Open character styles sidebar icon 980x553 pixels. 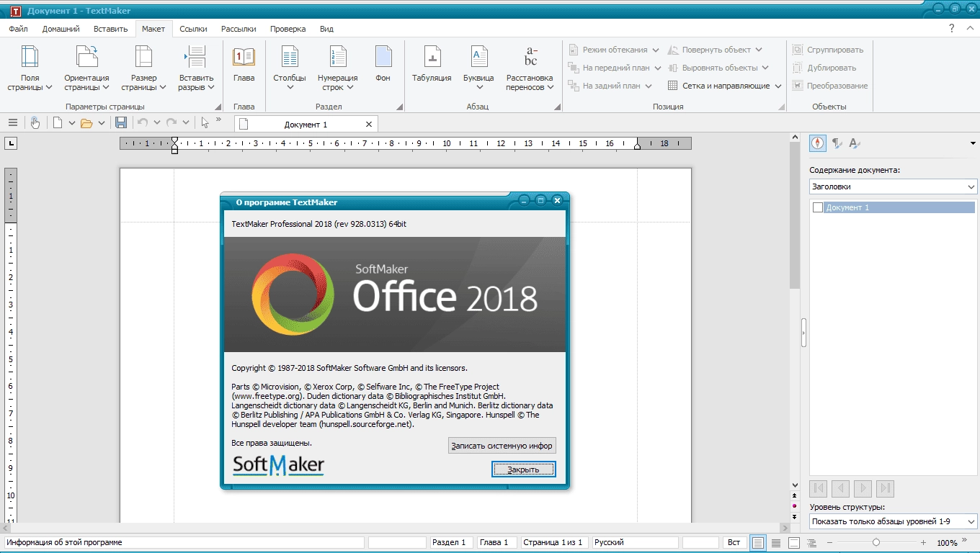point(855,143)
